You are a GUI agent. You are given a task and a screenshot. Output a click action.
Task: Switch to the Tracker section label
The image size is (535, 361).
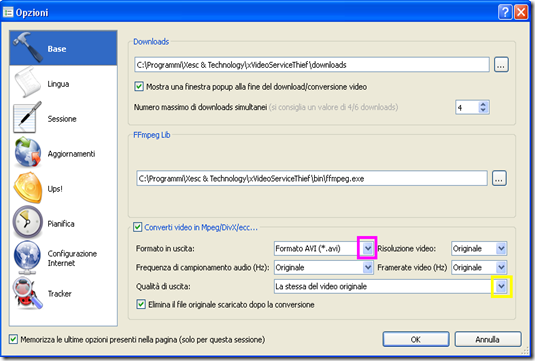(59, 294)
